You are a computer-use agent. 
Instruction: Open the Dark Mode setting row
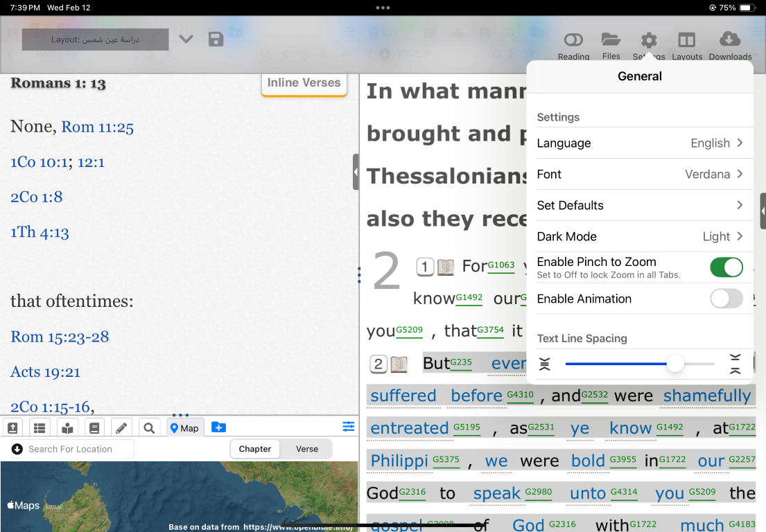(639, 237)
